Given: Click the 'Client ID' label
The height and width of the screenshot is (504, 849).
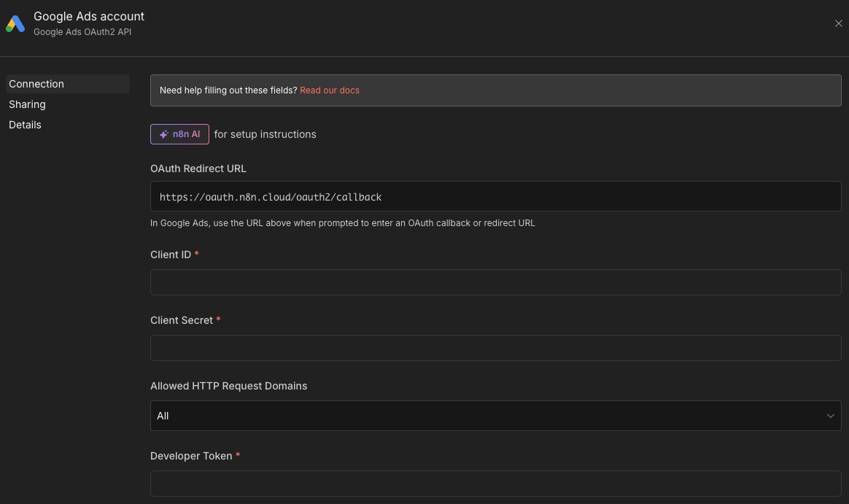Looking at the screenshot, I should 171,255.
